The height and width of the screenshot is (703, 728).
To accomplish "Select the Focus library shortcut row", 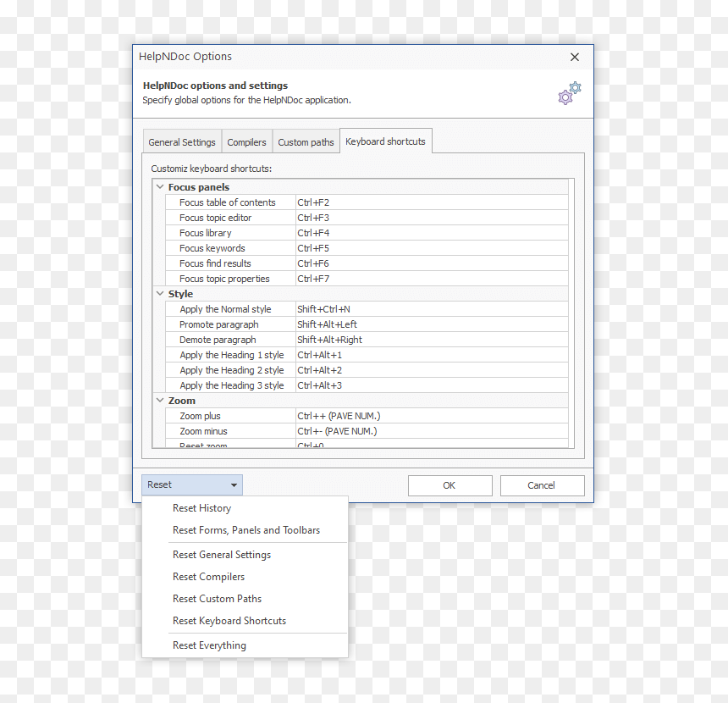I will (367, 233).
